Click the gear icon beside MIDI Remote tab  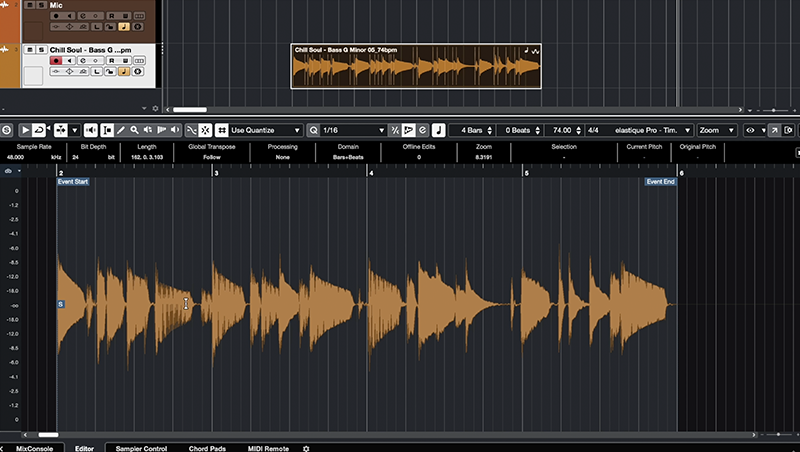[x=306, y=448]
